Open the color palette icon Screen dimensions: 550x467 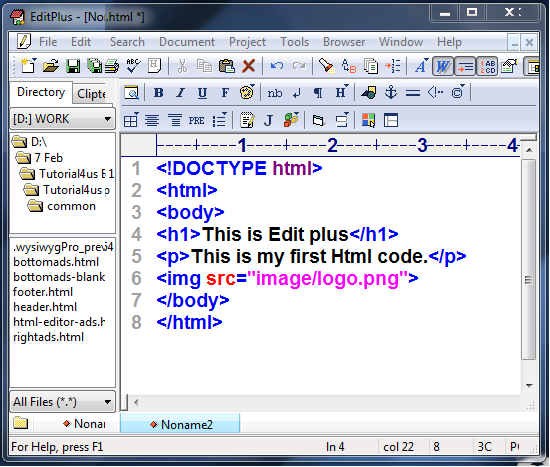click(247, 93)
